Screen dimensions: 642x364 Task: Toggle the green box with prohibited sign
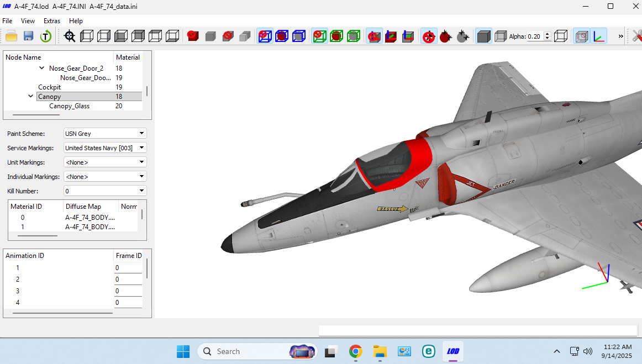point(319,36)
